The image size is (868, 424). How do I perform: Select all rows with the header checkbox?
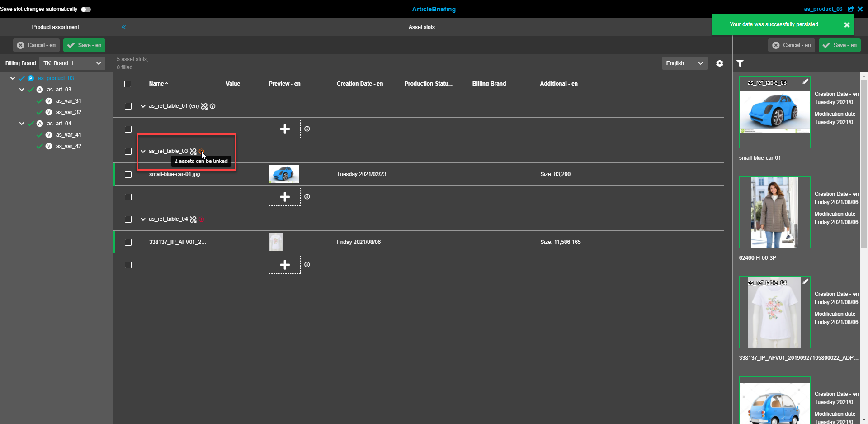click(x=127, y=84)
